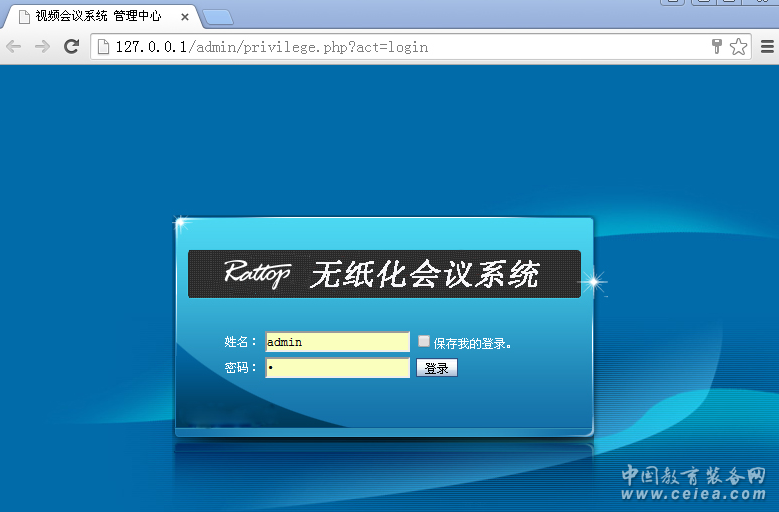The height and width of the screenshot is (512, 779).
Task: Click the URL in the address bar
Action: pyautogui.click(x=272, y=46)
